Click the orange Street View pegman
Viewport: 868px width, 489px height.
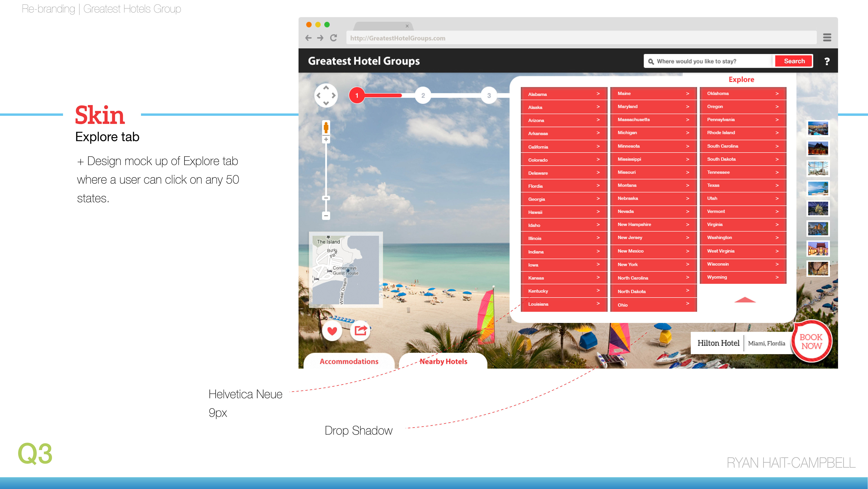click(x=326, y=127)
